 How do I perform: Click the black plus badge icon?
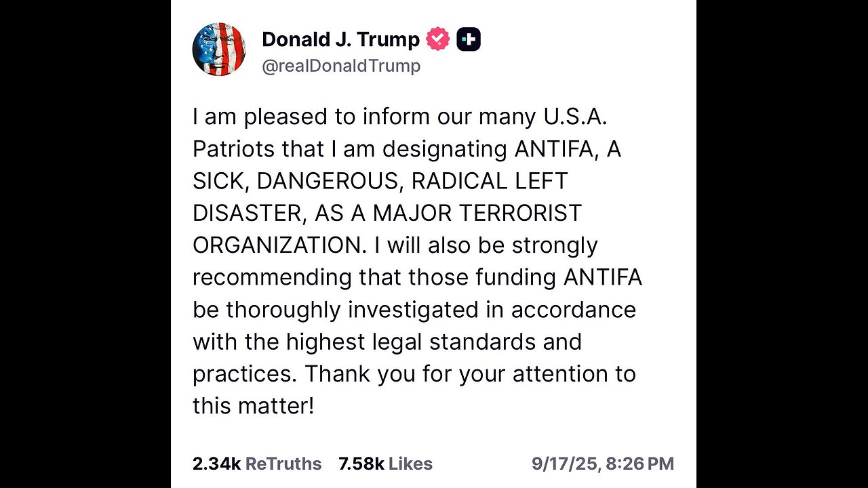tap(469, 39)
